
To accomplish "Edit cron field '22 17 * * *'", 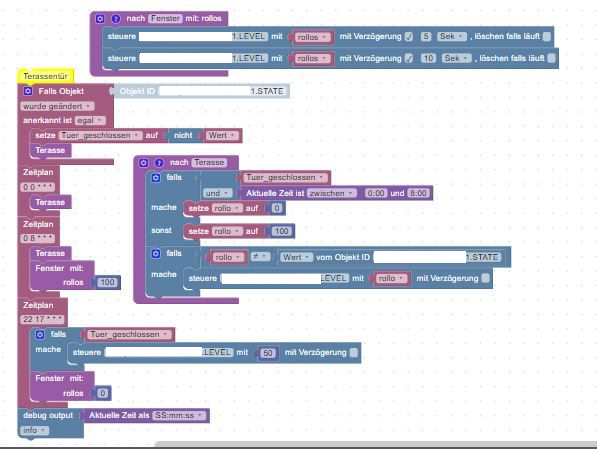I will click(x=42, y=319).
